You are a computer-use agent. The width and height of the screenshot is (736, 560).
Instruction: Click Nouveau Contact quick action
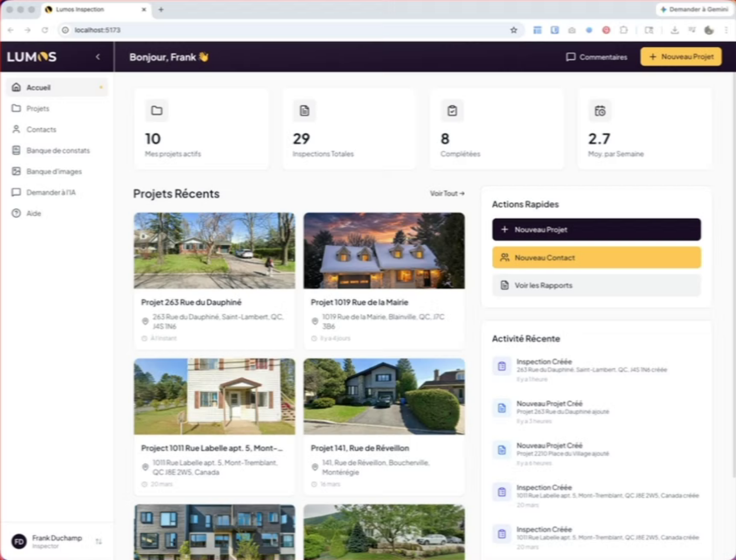(596, 258)
